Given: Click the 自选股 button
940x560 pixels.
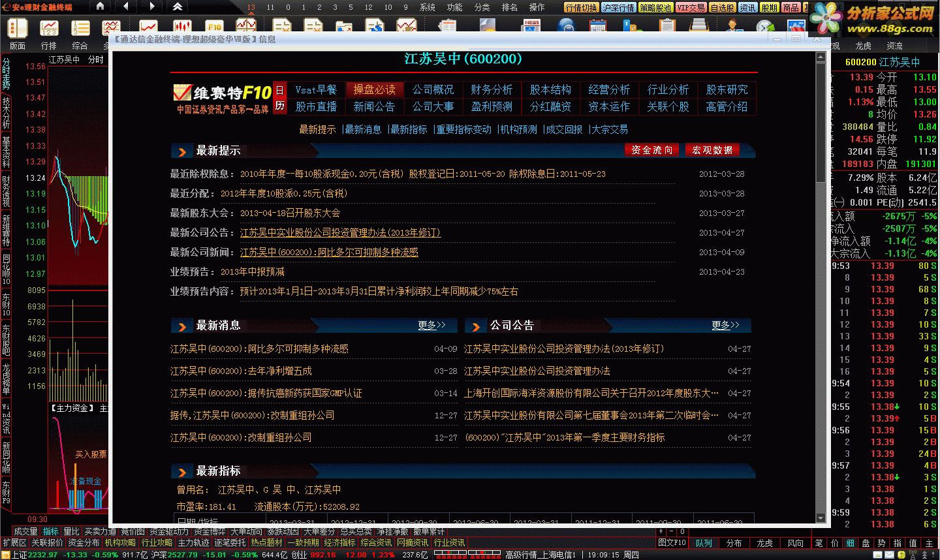Looking at the screenshot, I should coord(722,8).
